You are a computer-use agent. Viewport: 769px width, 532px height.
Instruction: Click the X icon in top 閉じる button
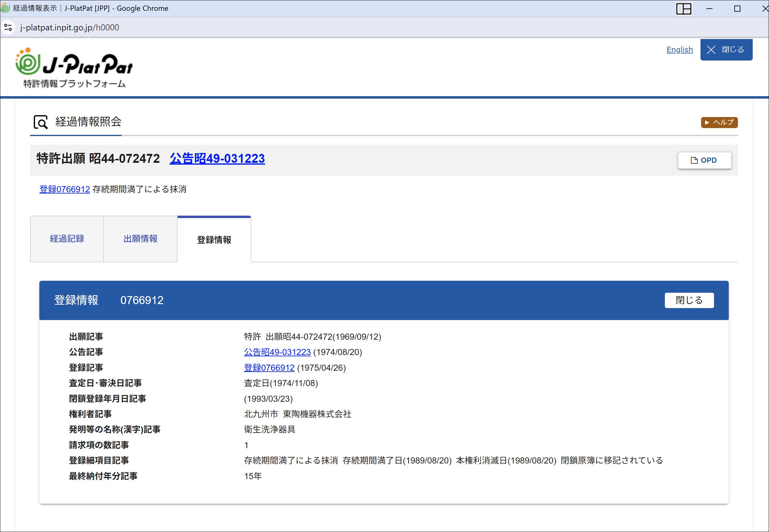point(711,50)
